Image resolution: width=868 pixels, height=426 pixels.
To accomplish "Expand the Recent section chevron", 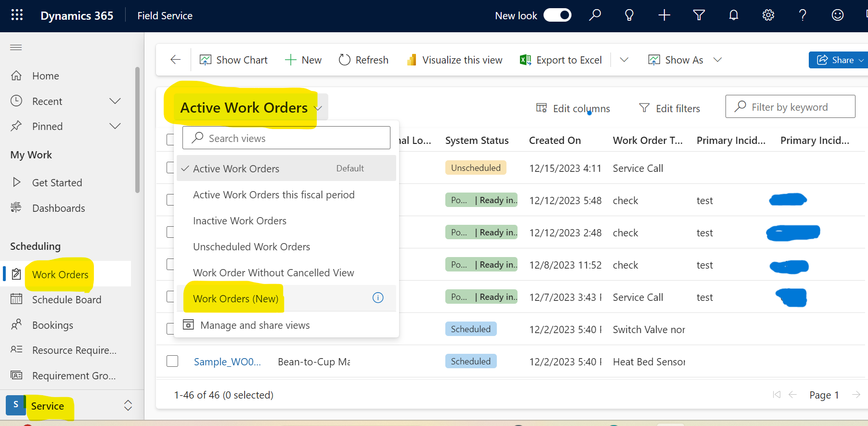I will 115,101.
